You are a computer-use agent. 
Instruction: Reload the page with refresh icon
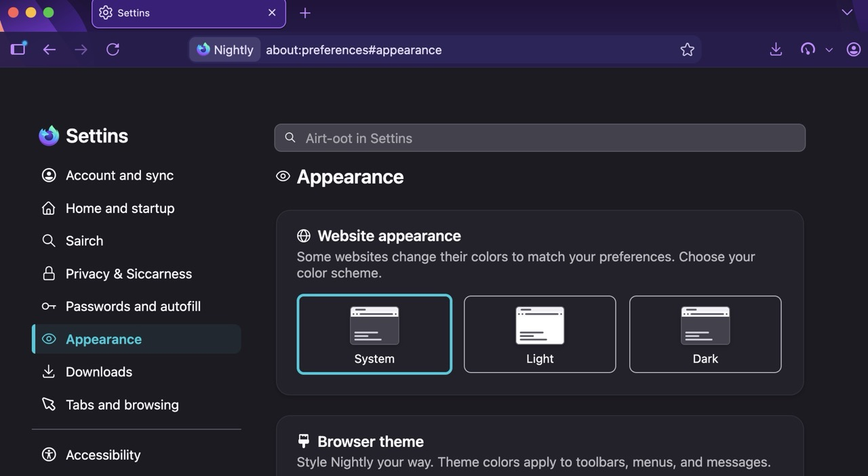coord(113,49)
